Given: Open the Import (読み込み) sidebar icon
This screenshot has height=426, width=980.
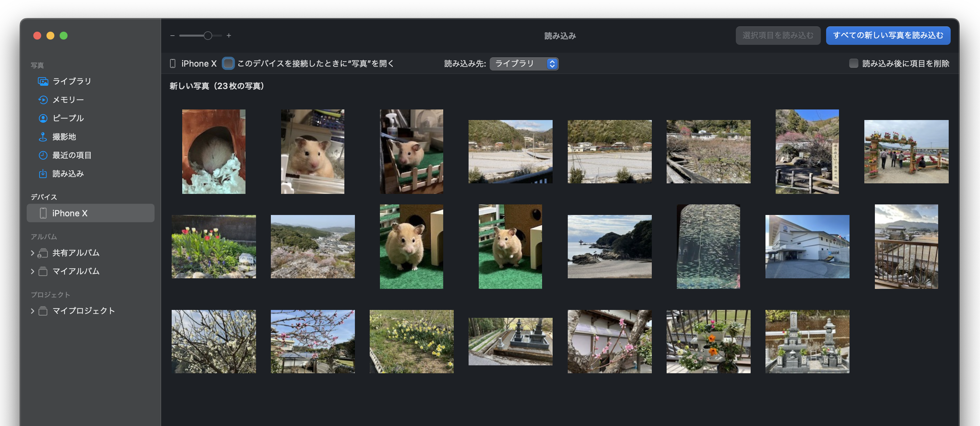Looking at the screenshot, I should (x=43, y=174).
